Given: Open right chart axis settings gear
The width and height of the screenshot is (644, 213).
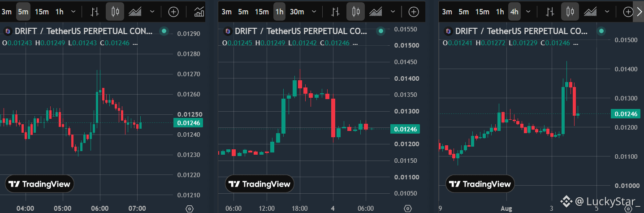Looking at the screenshot, I should pyautogui.click(x=627, y=209).
